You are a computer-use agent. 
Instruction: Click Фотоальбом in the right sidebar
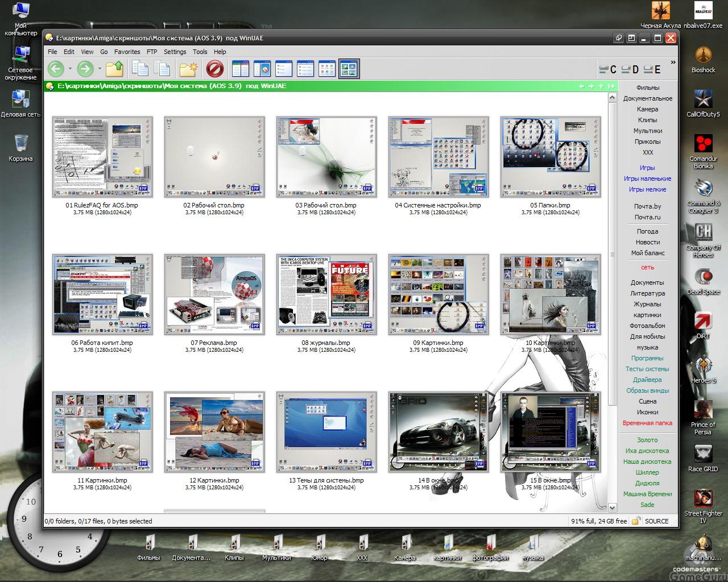648,326
